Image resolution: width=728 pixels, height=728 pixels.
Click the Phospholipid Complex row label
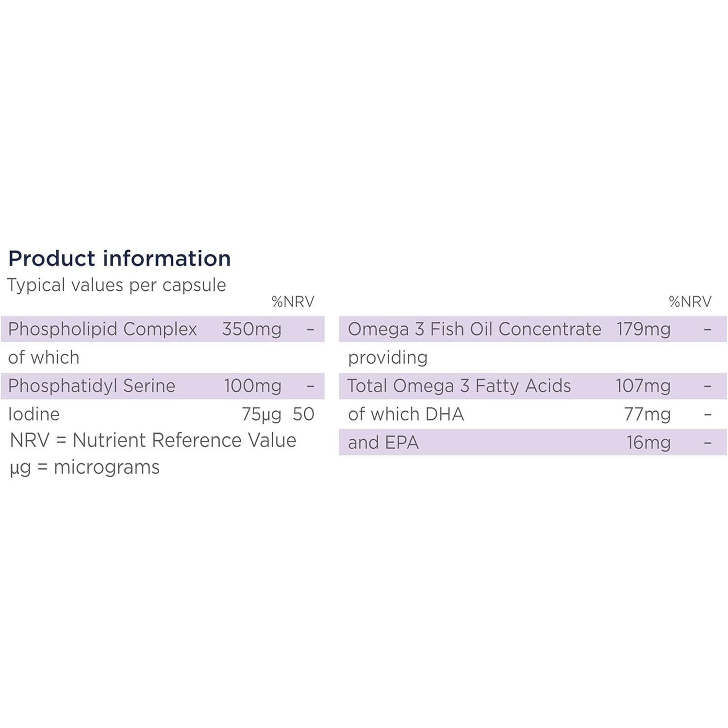pyautogui.click(x=102, y=329)
